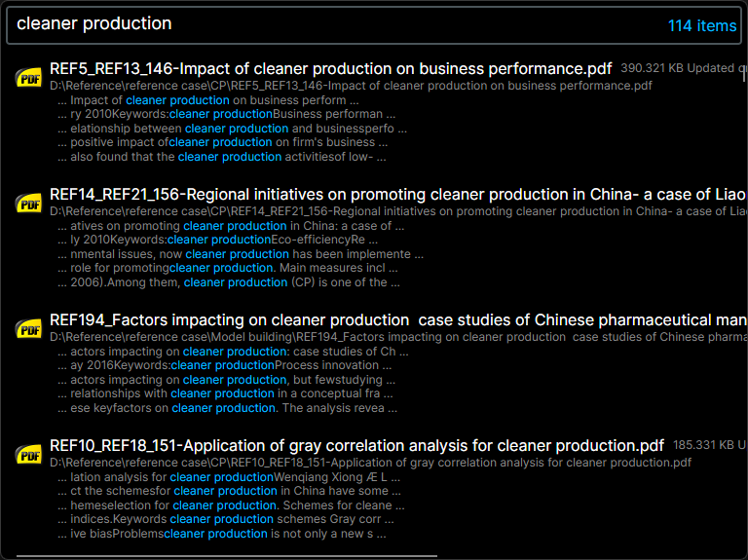Select snippet 'also found that the cleaner production activitiesof low-'
The width and height of the screenshot is (748, 560).
coord(221,157)
